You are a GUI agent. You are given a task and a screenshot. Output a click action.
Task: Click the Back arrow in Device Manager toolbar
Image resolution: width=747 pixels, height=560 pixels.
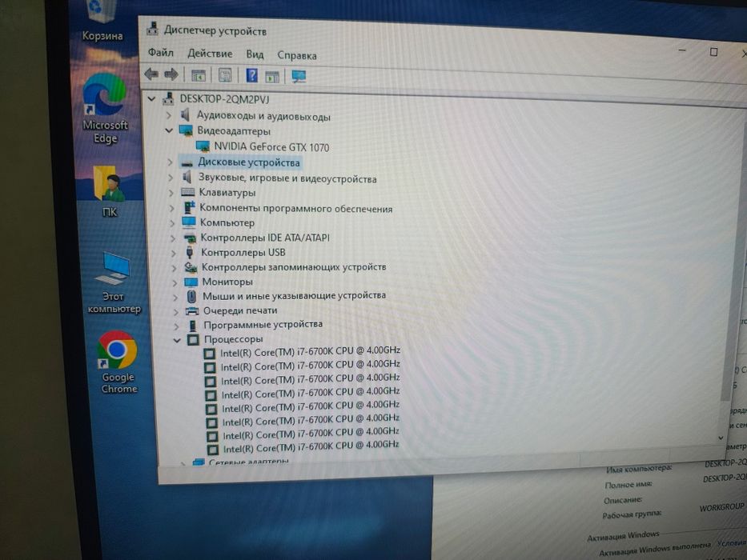tap(151, 74)
